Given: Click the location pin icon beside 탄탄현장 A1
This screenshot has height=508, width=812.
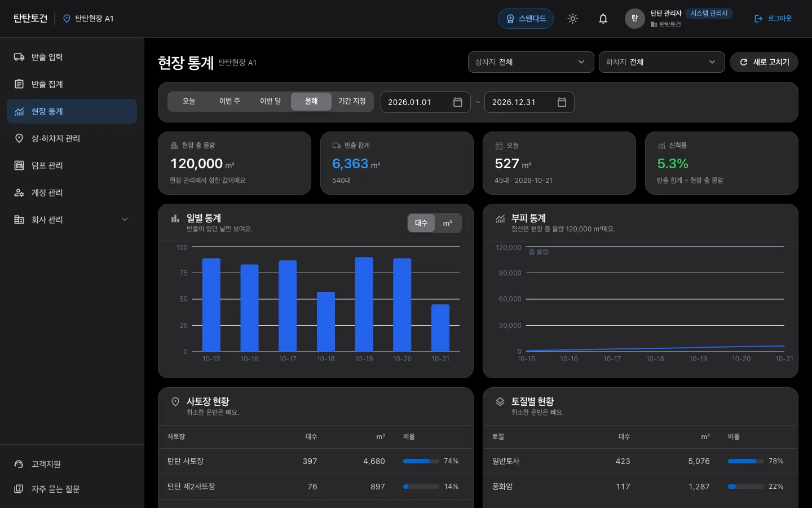Looking at the screenshot, I should [x=67, y=19].
